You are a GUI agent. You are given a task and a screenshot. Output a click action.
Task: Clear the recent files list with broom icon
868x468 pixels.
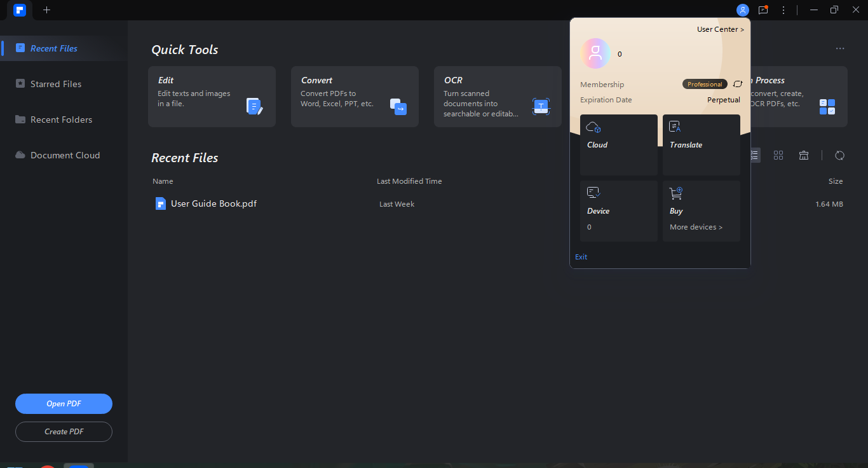coord(804,155)
